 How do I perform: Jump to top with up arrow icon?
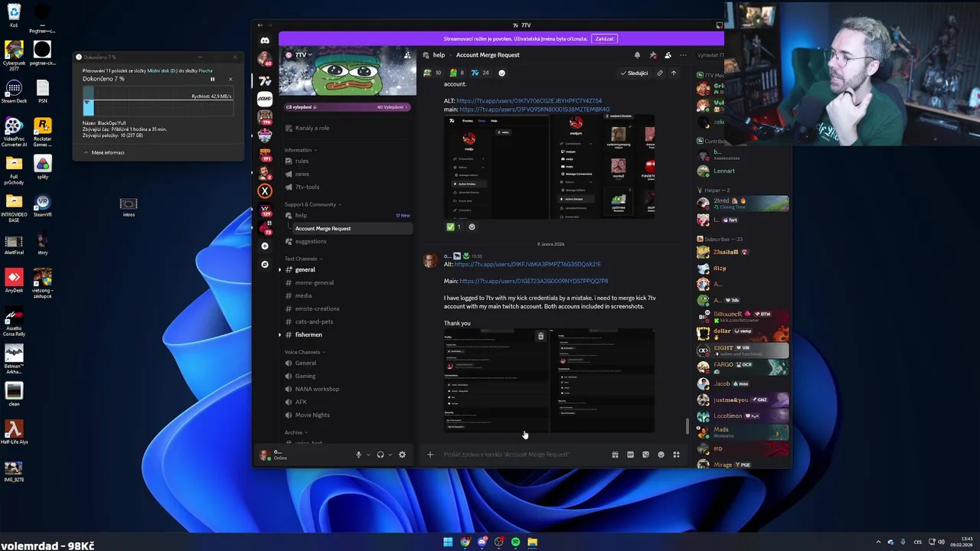(x=673, y=73)
